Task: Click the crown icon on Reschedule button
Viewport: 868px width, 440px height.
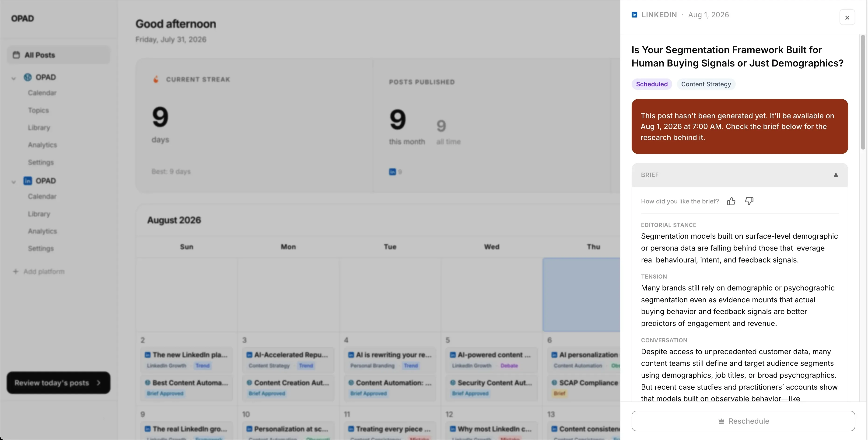Action: point(721,421)
